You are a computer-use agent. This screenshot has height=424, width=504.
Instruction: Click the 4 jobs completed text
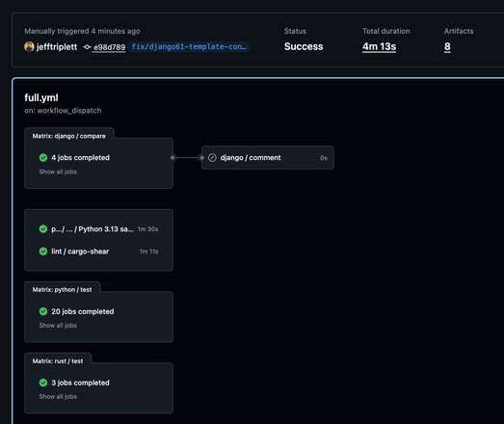coord(80,157)
